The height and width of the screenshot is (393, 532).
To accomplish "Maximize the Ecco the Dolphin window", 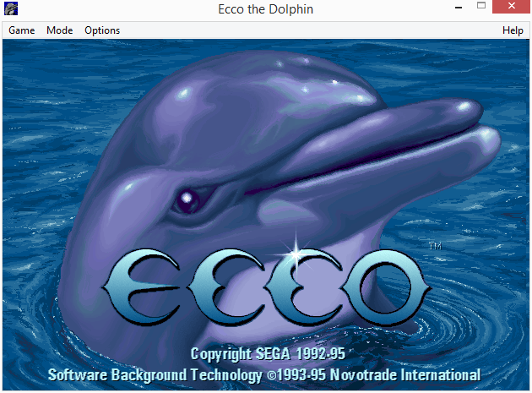I will tap(481, 5).
